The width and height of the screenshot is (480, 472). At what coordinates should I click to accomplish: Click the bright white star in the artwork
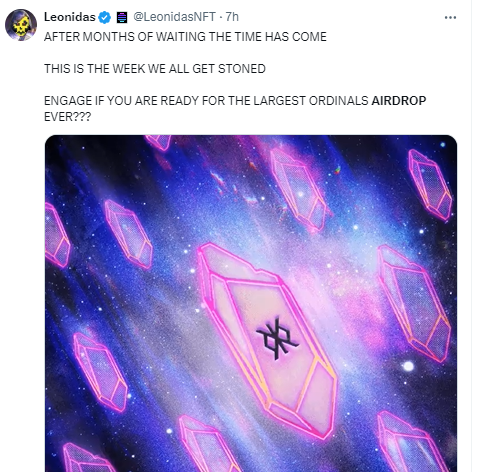[x=408, y=366]
